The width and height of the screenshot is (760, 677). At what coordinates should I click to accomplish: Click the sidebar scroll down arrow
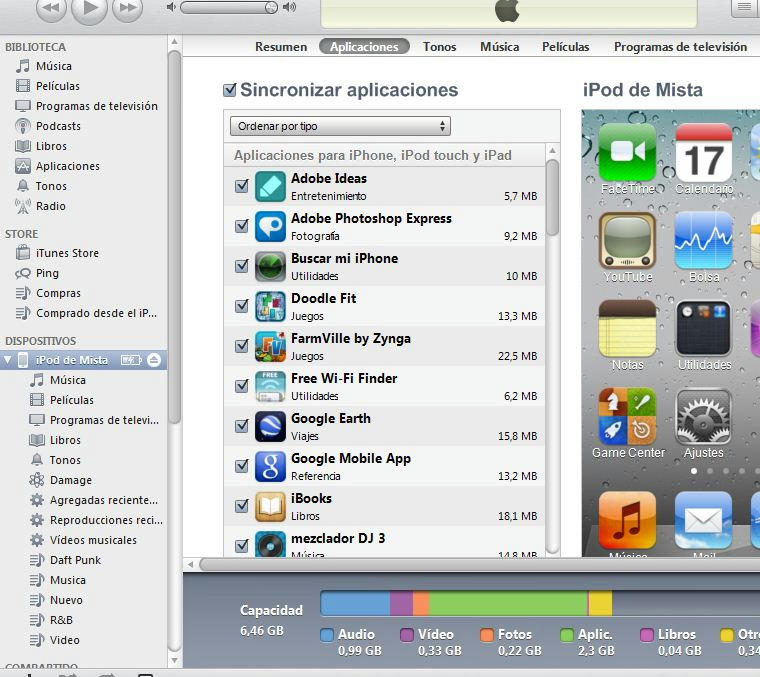click(174, 660)
